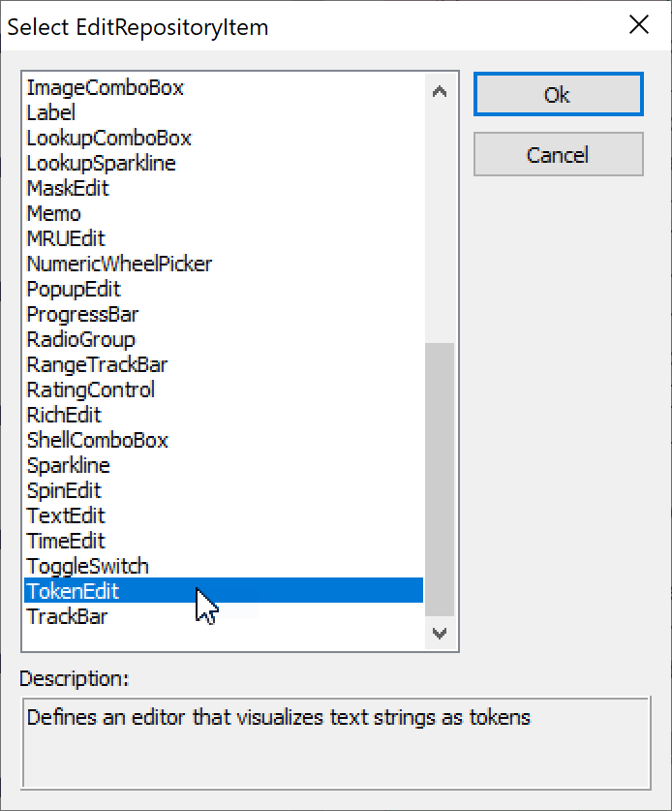Choose the RadioGroup entry
The width and height of the screenshot is (672, 811).
(81, 340)
